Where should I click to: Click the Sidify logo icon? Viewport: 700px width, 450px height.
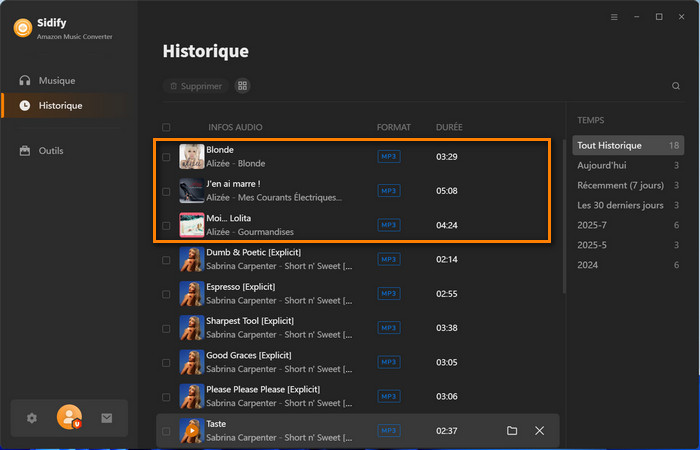(21, 28)
